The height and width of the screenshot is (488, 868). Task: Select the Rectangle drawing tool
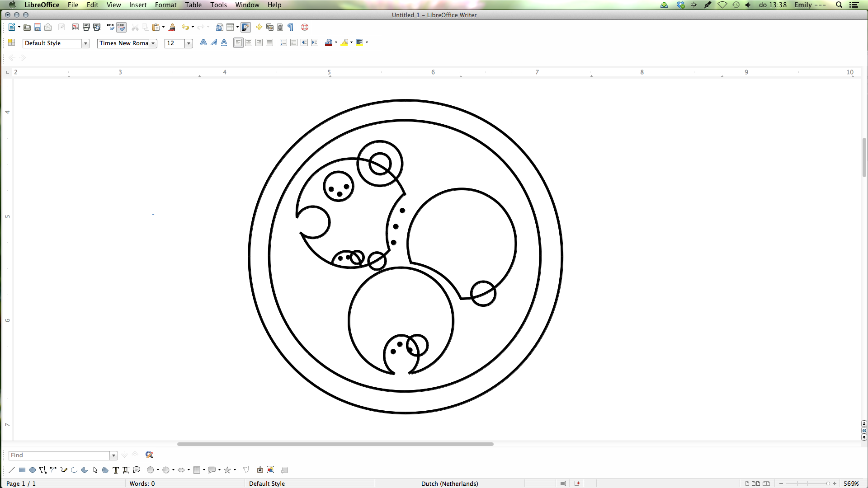click(22, 470)
